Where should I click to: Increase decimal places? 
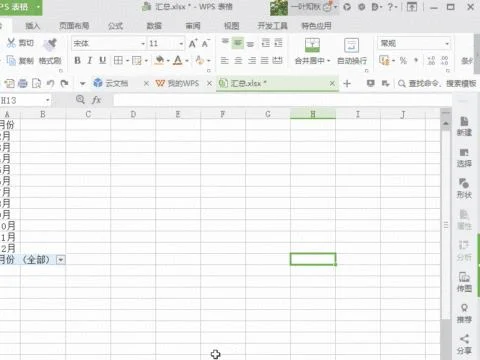pyautogui.click(x=431, y=60)
